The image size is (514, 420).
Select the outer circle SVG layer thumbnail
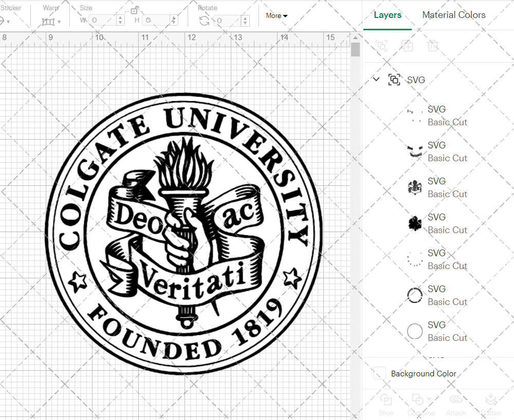[x=415, y=331]
